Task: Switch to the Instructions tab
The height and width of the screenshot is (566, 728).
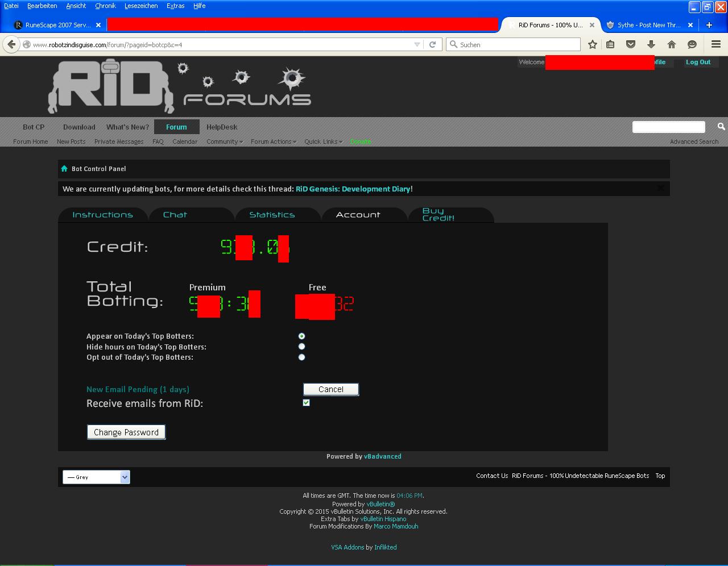Action: coord(102,215)
